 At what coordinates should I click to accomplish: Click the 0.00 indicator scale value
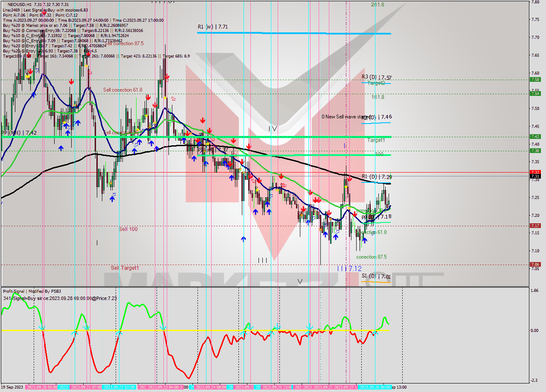point(534,330)
